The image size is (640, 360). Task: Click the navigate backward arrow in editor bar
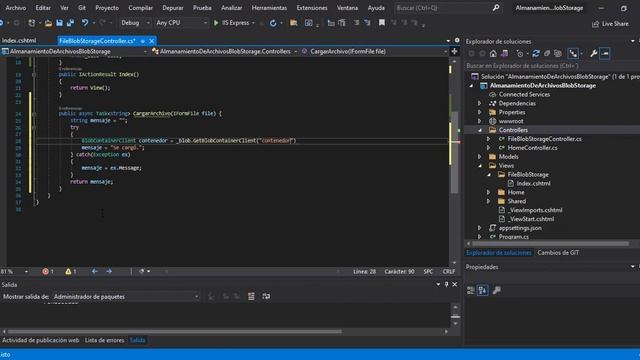pos(95,271)
